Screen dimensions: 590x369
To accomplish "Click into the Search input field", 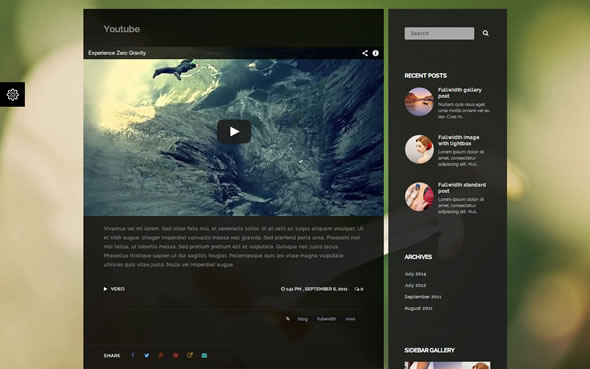I will pos(439,33).
